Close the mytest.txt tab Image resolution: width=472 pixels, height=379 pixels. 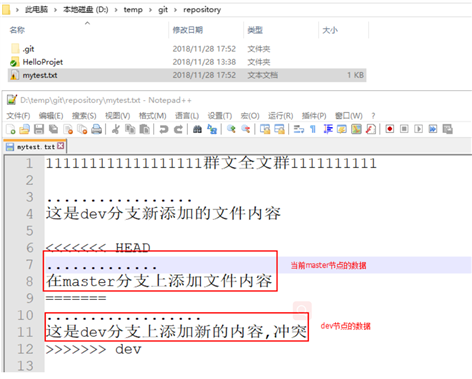click(61, 146)
